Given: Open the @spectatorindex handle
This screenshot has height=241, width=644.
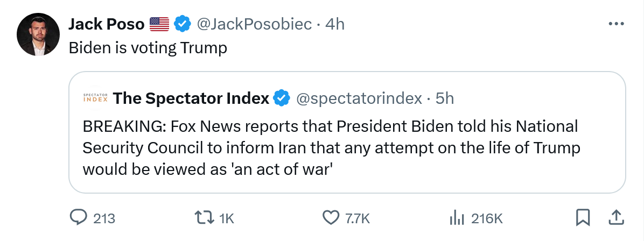Looking at the screenshot, I should 360,98.
